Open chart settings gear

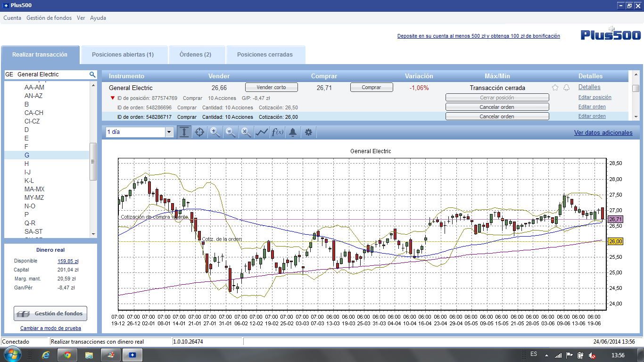pyautogui.click(x=308, y=132)
